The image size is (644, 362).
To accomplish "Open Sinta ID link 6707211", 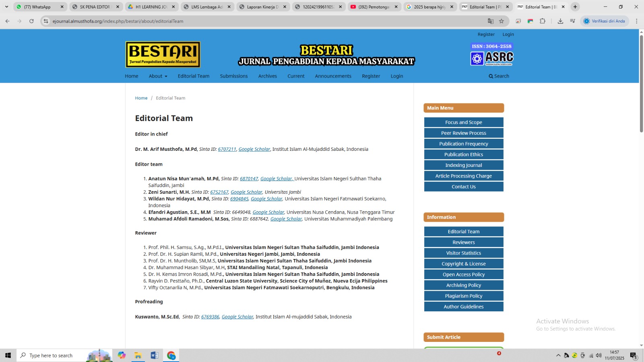I will (227, 149).
